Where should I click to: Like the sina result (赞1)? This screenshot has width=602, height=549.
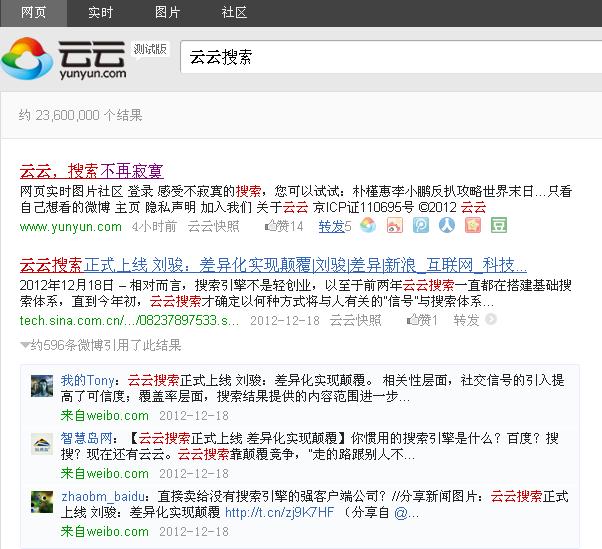(x=422, y=320)
